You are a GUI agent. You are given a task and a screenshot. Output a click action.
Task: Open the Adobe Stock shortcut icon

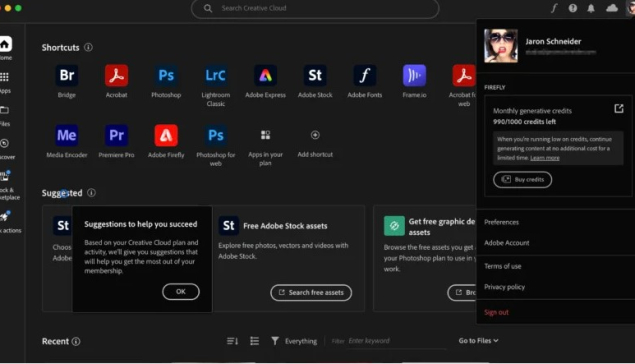[x=315, y=75]
